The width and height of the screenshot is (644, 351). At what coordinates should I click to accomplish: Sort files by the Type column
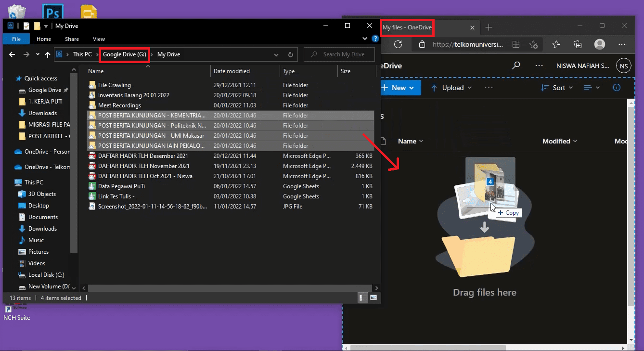309,71
